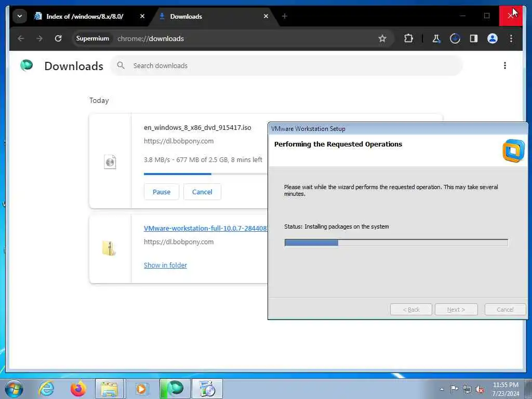Click Cancel in VMware Workstation Setup
The image size is (532, 399).
(x=505, y=310)
